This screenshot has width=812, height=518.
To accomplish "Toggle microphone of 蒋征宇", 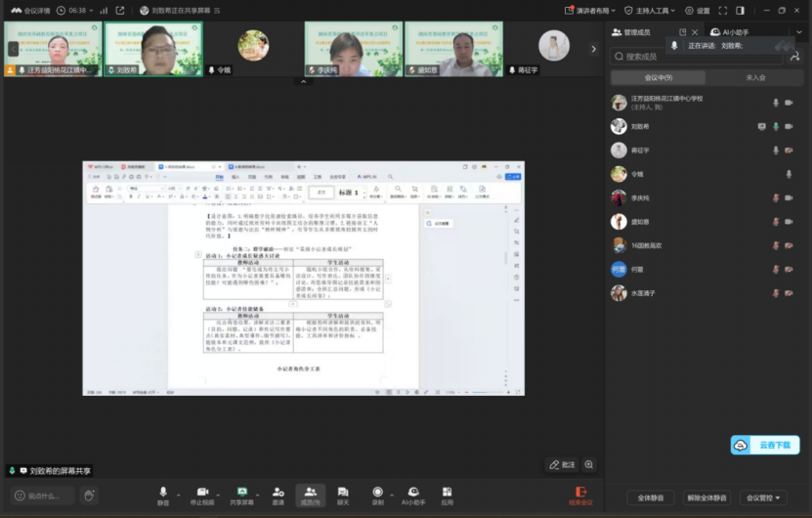I will click(x=776, y=151).
